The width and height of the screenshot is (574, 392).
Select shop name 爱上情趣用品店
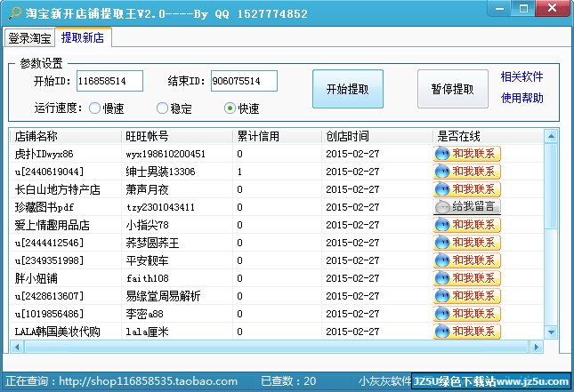(52, 225)
